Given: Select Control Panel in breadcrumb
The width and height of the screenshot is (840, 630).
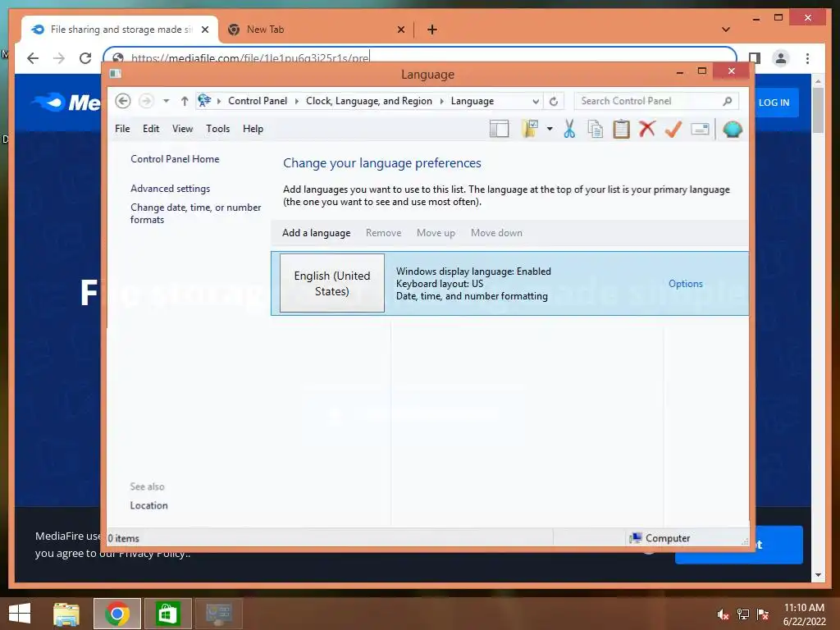Looking at the screenshot, I should pos(257,101).
